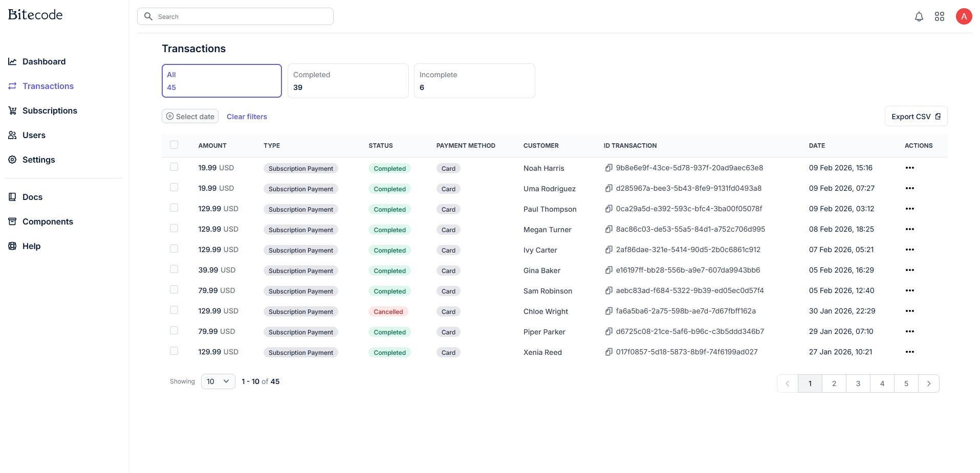Copy Noah Harris transaction ID
The height and width of the screenshot is (473, 980).
click(608, 168)
